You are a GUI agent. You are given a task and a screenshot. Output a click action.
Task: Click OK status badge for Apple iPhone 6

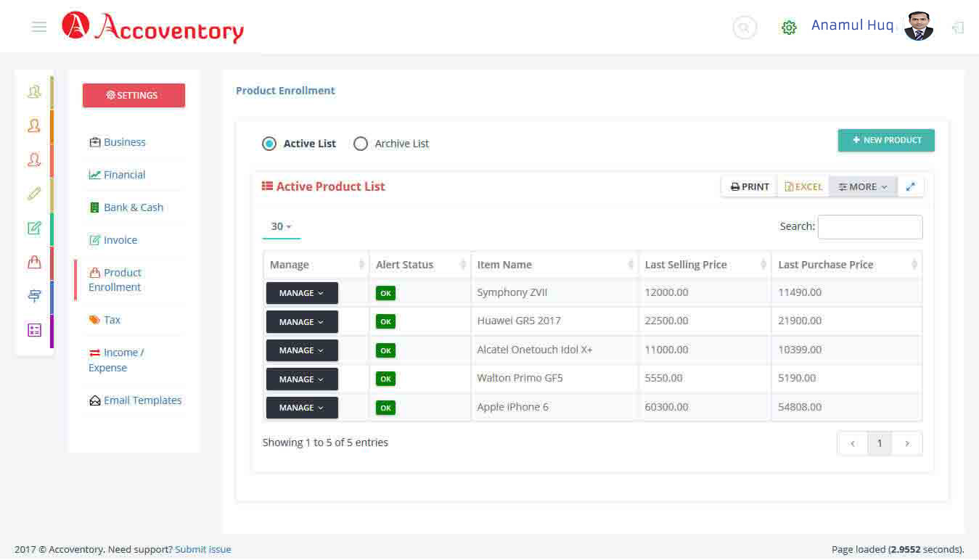(x=385, y=408)
